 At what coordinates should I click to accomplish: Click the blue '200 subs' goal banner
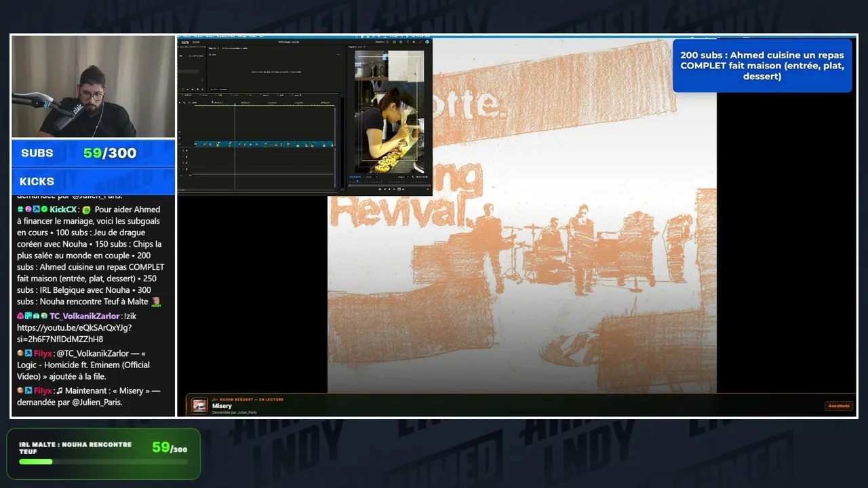[x=762, y=66]
